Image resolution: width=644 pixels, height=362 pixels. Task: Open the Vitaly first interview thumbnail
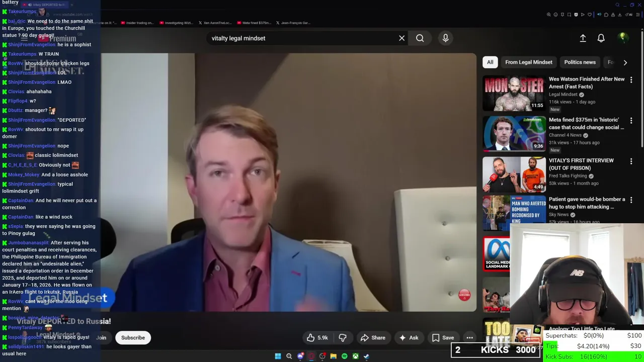point(514,174)
